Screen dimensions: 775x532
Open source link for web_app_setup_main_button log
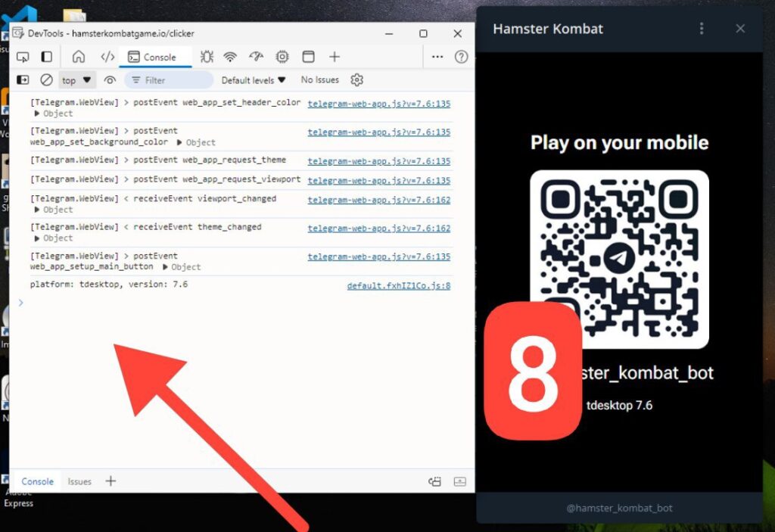click(x=379, y=257)
